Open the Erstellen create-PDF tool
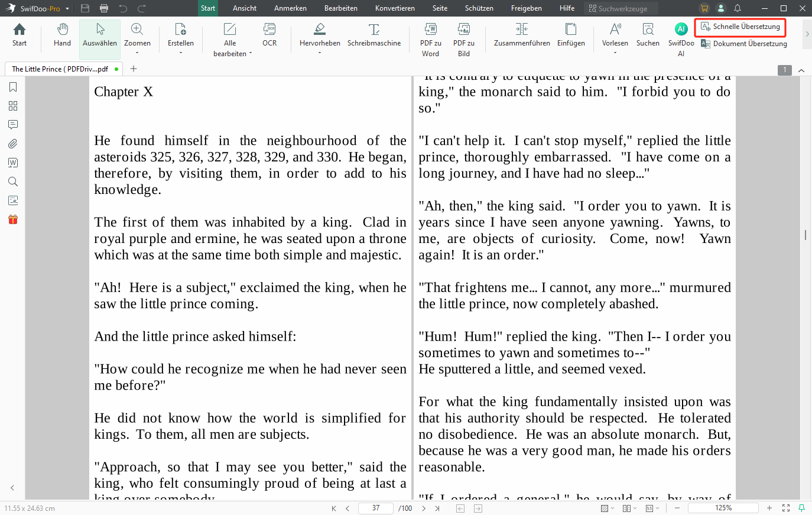This screenshot has height=515, width=812. [180, 35]
